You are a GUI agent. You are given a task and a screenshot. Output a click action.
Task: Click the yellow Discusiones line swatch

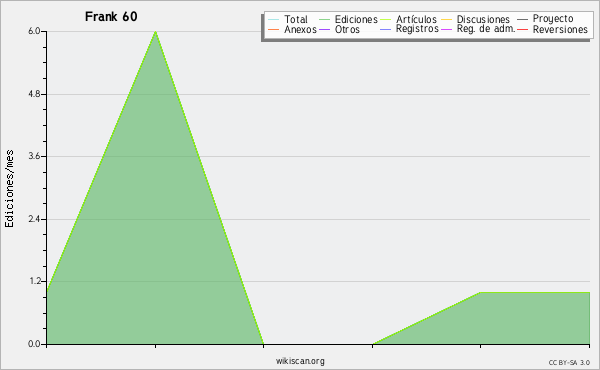click(447, 20)
